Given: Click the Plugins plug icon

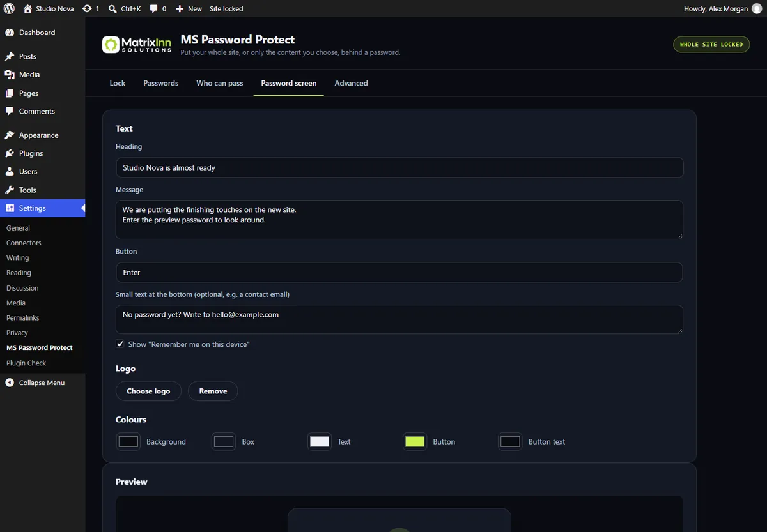Looking at the screenshot, I should click(10, 153).
